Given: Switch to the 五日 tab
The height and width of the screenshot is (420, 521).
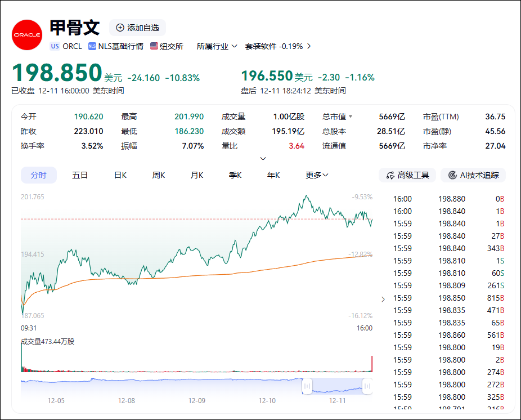Looking at the screenshot, I should (x=80, y=175).
